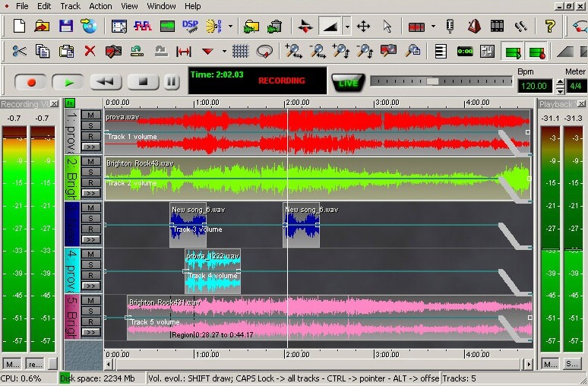
Task: Click the Bpm 120.00 field
Action: click(x=534, y=86)
